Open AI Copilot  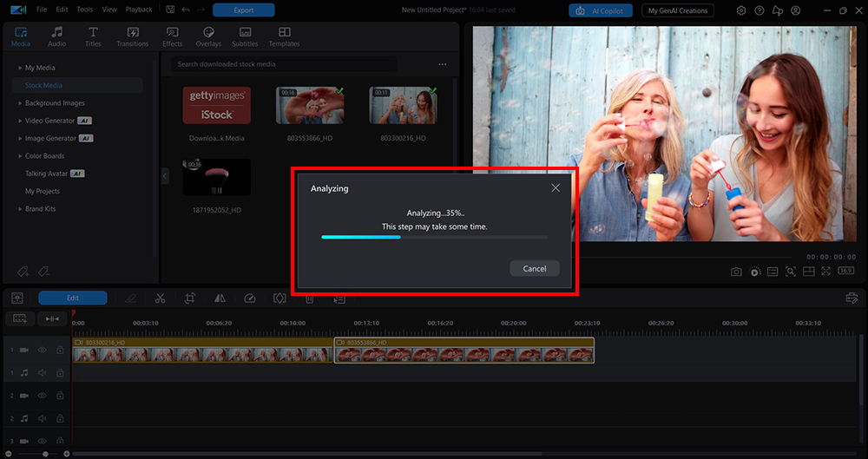click(x=601, y=10)
